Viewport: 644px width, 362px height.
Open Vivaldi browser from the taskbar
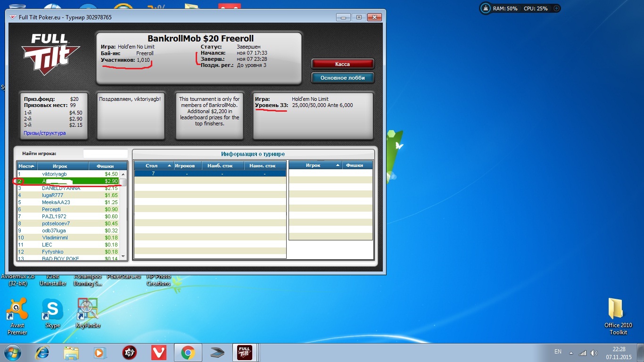click(158, 353)
